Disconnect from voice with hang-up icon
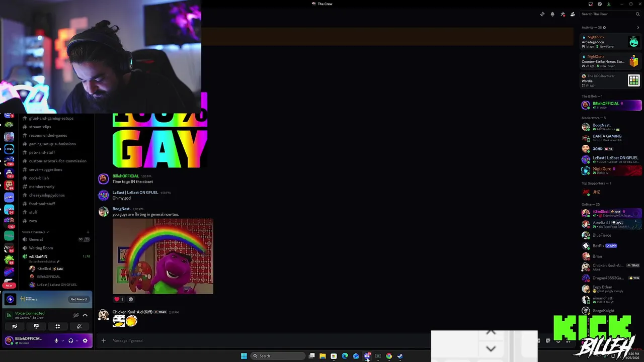 tap(85, 315)
